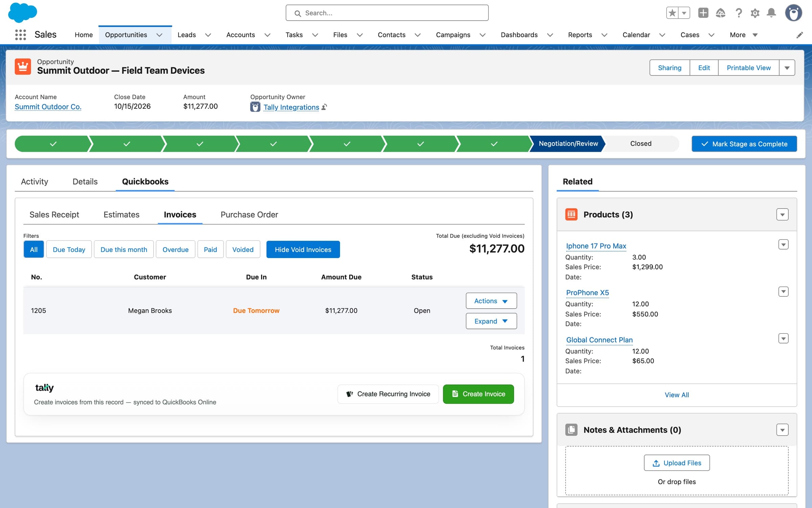Click the green Create Invoice button
The height and width of the screenshot is (508, 812).
[478, 394]
